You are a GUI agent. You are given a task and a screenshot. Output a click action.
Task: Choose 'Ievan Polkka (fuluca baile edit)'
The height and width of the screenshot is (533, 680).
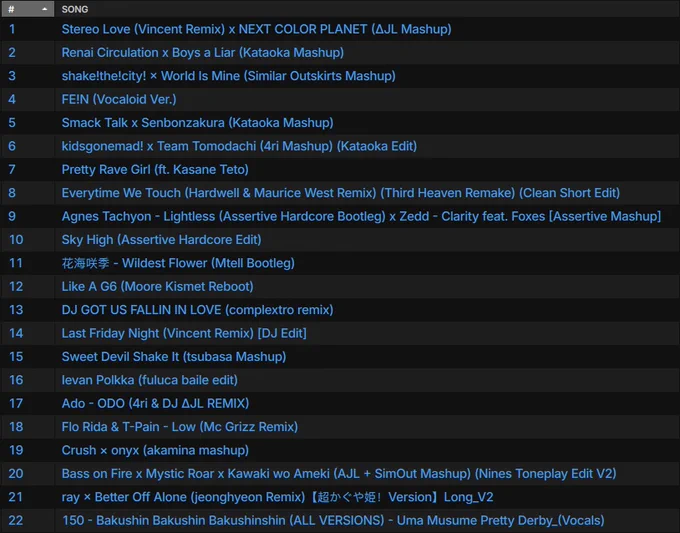150,380
